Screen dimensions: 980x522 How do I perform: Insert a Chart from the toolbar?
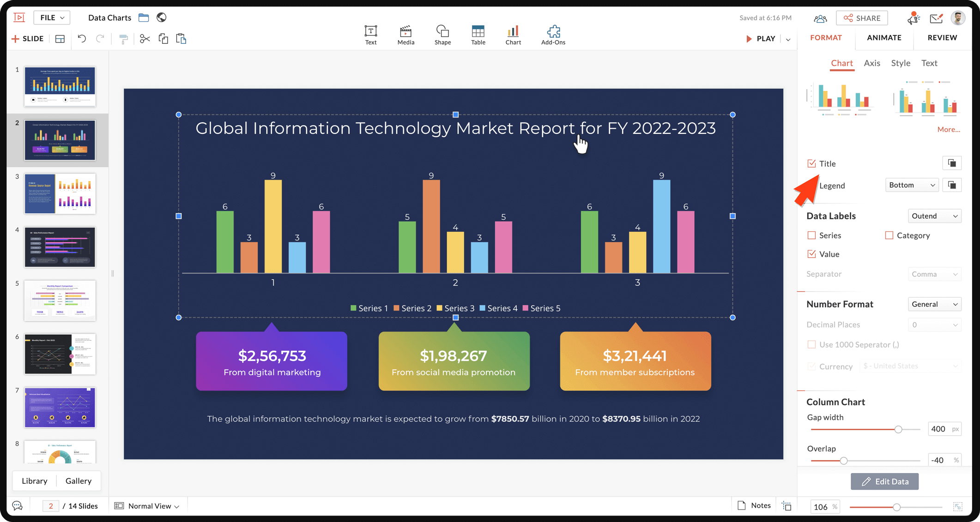point(513,35)
